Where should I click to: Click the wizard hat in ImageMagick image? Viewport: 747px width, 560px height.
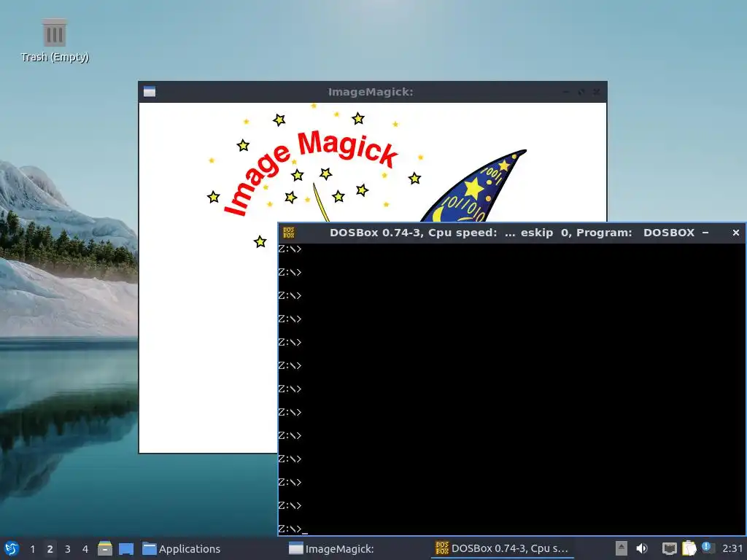pyautogui.click(x=474, y=187)
